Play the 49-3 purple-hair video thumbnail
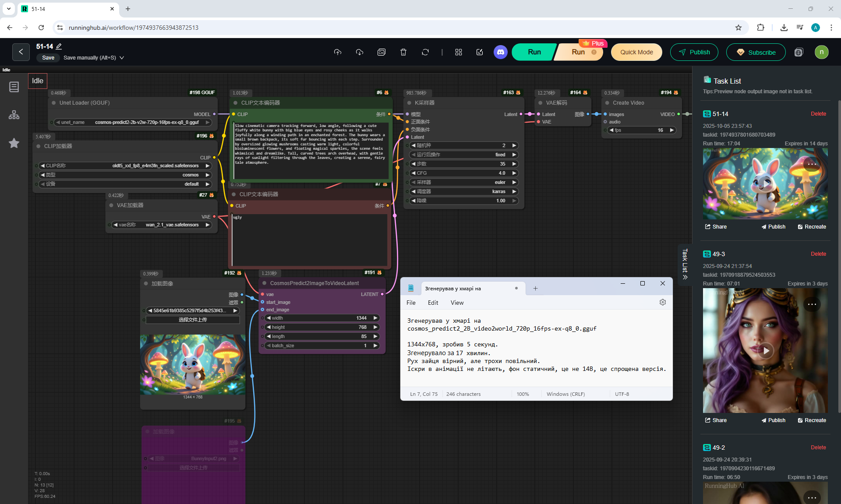The image size is (841, 504). point(766,350)
